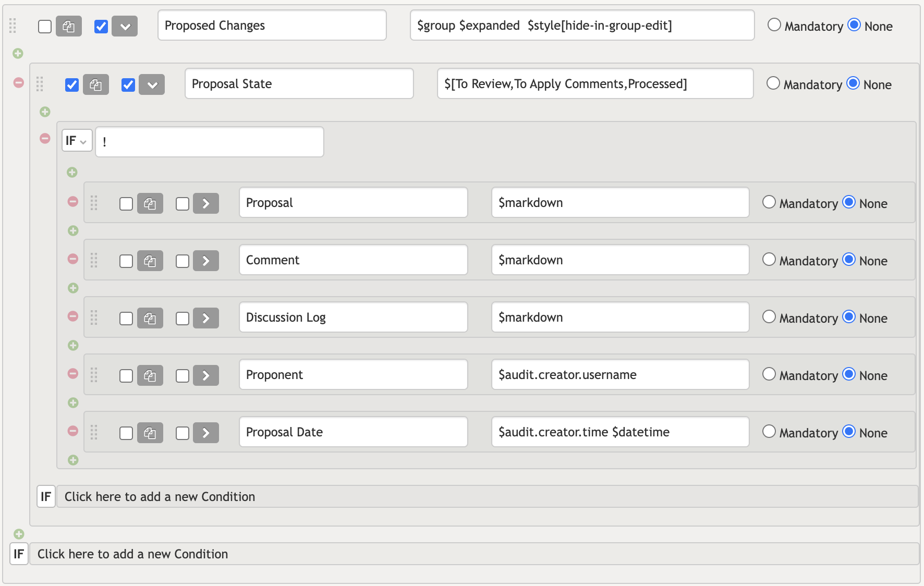The width and height of the screenshot is (924, 586).
Task: Edit the Proposal State options field
Action: (595, 83)
